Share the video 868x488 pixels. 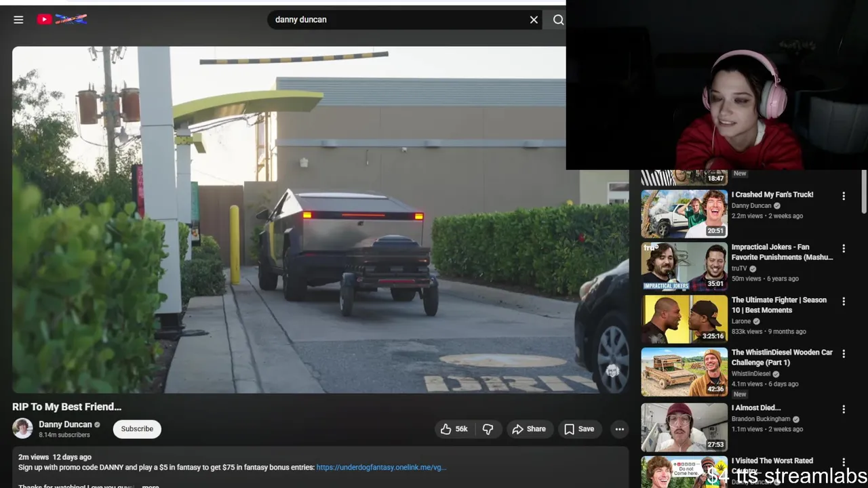529,429
